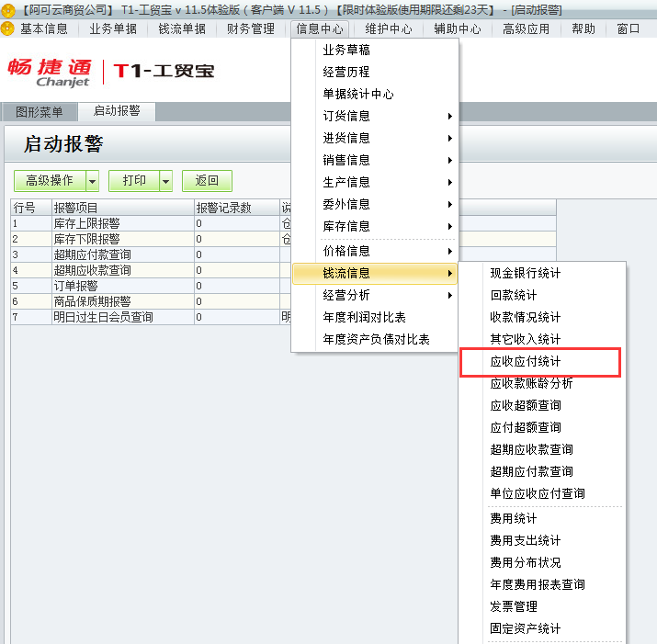This screenshot has height=644, width=657.
Task: Select the 库存下限报警 row
Action: [151, 239]
